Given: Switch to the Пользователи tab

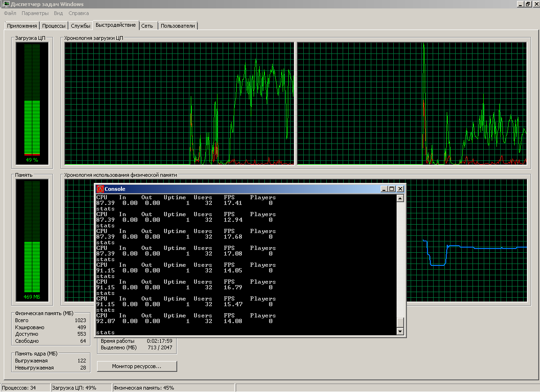Looking at the screenshot, I should [x=178, y=26].
